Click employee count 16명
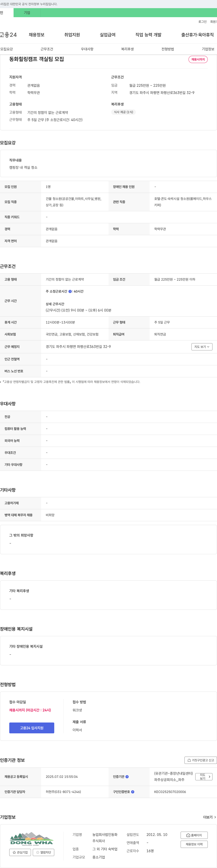The width and height of the screenshot is (217, 868). click(150, 851)
